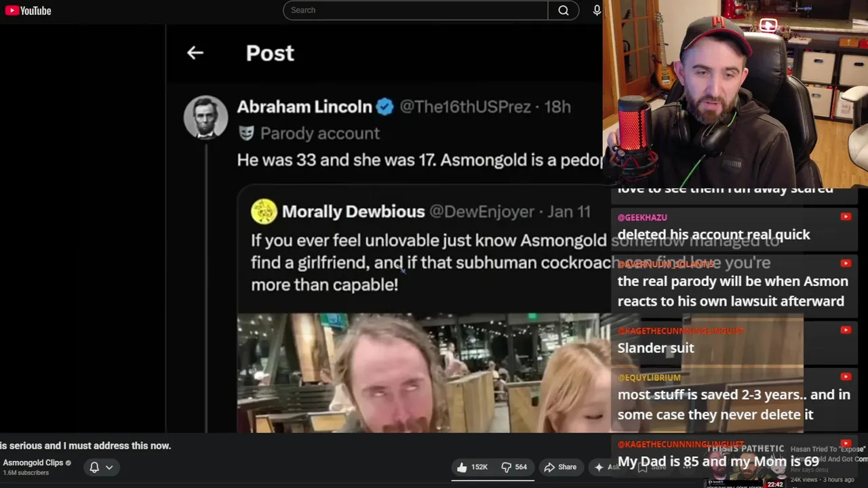Open the Asmongold Clips channel
This screenshot has height=488, width=868.
click(x=33, y=463)
